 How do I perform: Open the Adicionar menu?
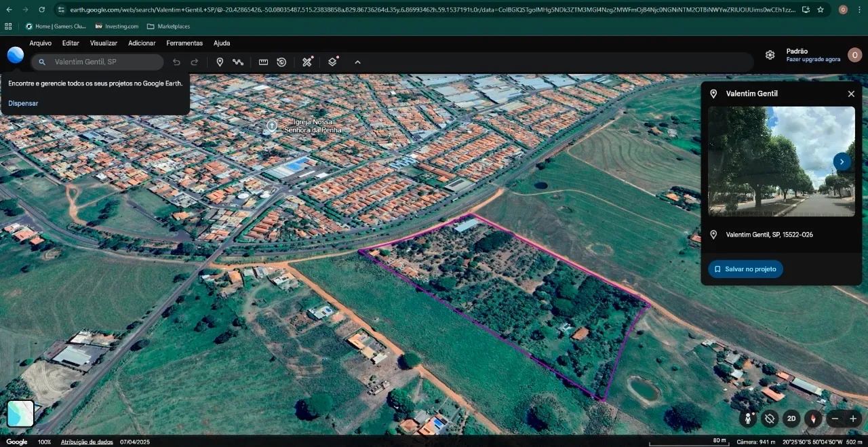point(142,43)
